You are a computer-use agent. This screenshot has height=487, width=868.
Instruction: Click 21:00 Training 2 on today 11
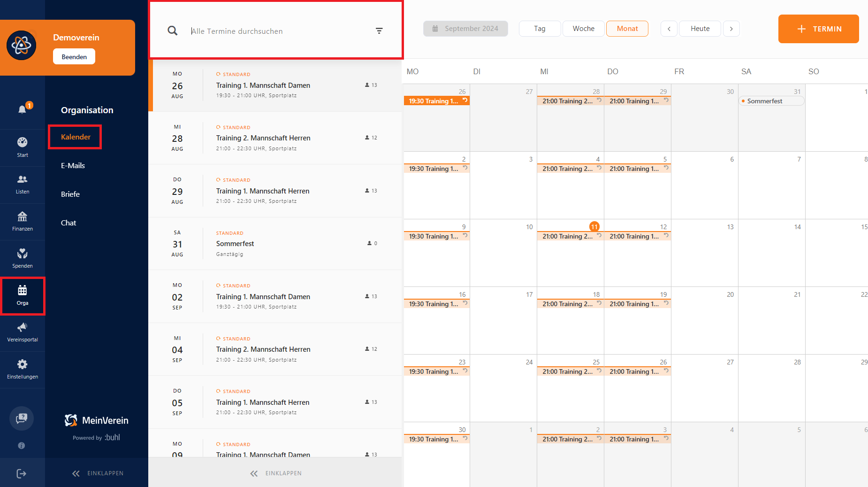click(x=571, y=236)
